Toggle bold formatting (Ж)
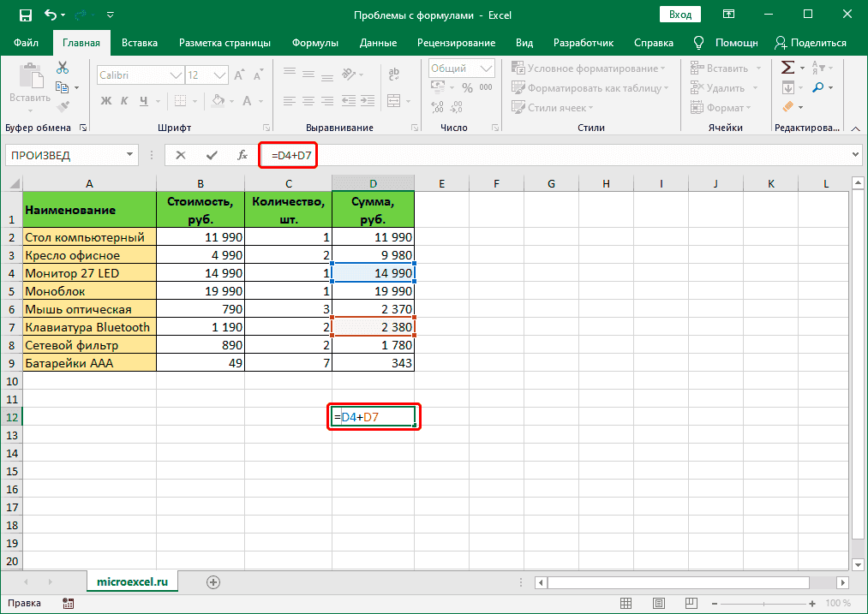The height and width of the screenshot is (614, 868). pos(107,101)
